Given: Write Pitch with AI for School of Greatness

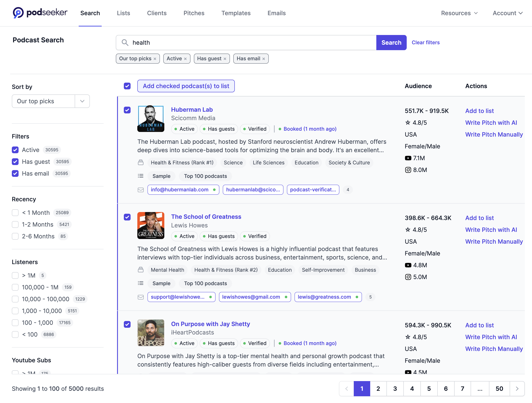Looking at the screenshot, I should (x=491, y=230).
